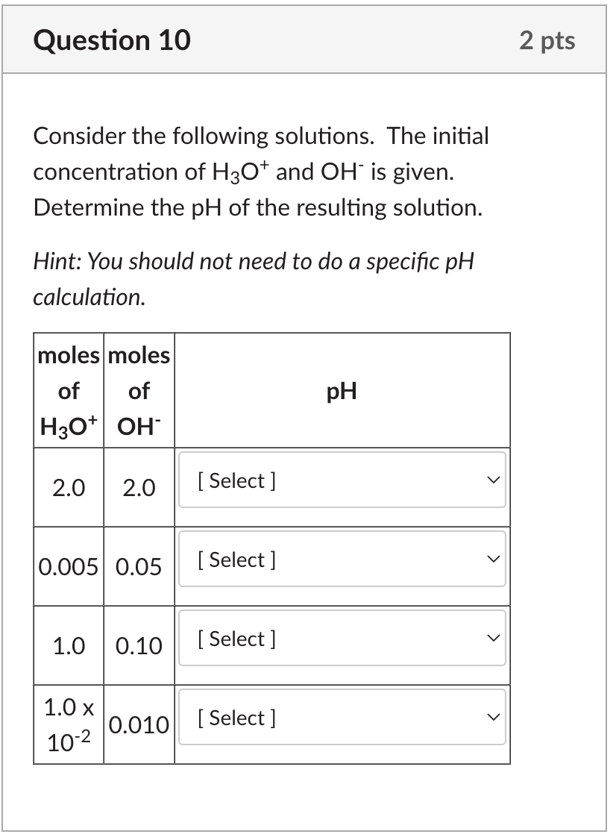Click the cell containing 0.005
This screenshot has height=840, width=616.
coord(69,567)
